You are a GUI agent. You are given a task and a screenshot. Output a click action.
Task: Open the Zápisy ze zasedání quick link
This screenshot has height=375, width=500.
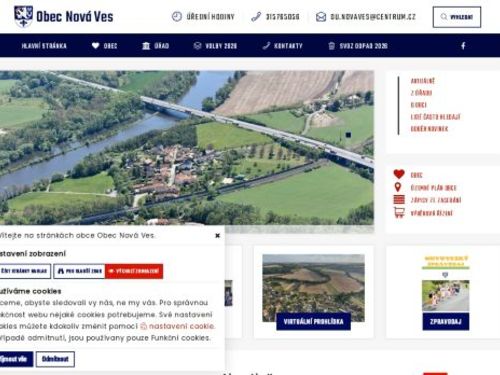point(436,200)
